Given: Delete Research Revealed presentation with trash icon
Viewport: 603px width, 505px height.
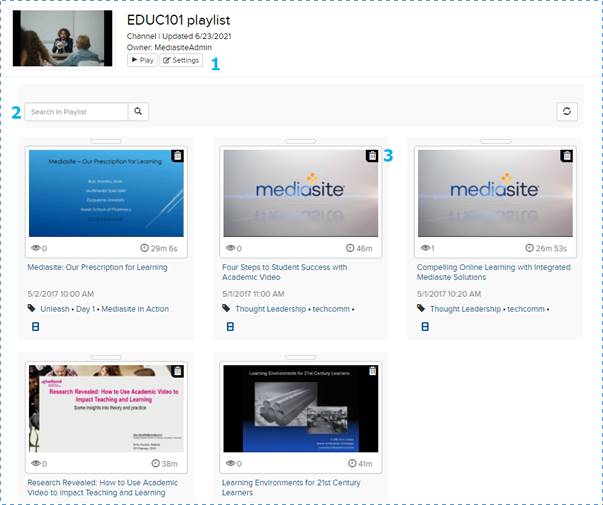Looking at the screenshot, I should click(177, 371).
